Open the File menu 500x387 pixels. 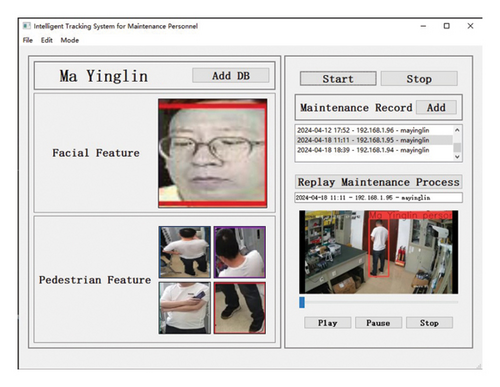coord(28,40)
